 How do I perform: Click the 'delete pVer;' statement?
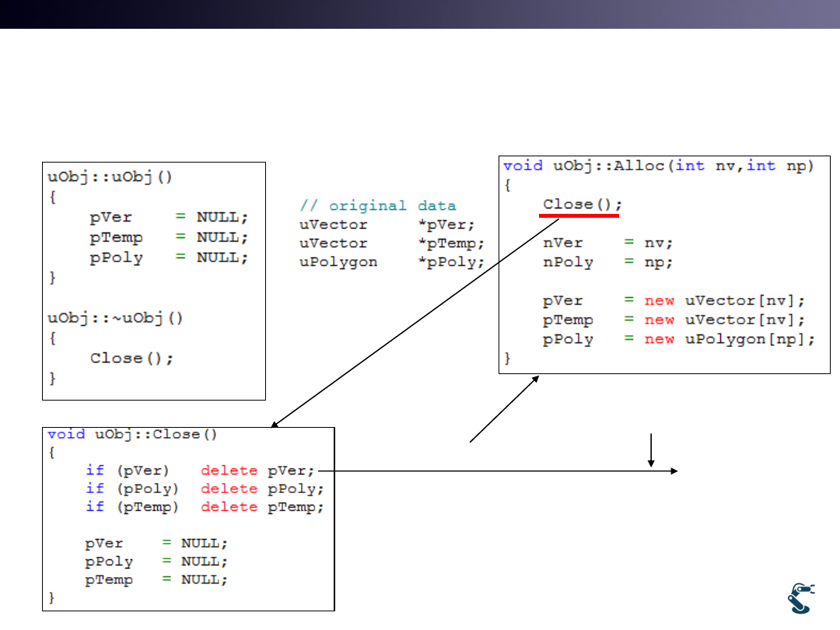pyautogui.click(x=257, y=471)
